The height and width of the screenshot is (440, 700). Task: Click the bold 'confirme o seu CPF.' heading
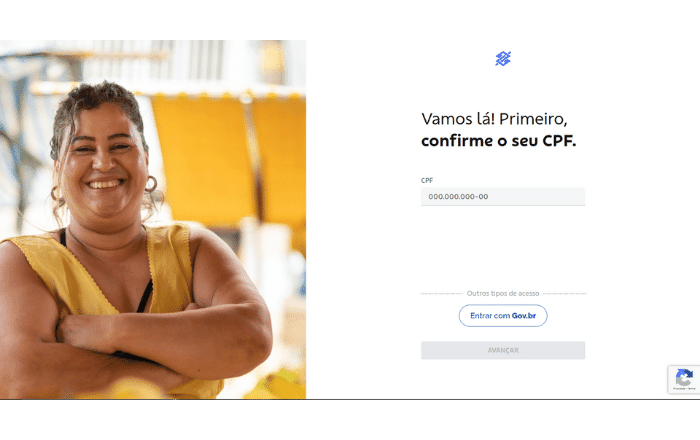point(499,141)
